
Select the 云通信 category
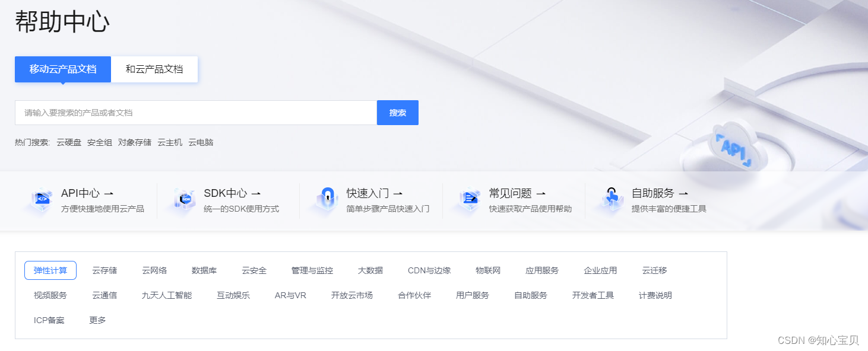(x=104, y=295)
